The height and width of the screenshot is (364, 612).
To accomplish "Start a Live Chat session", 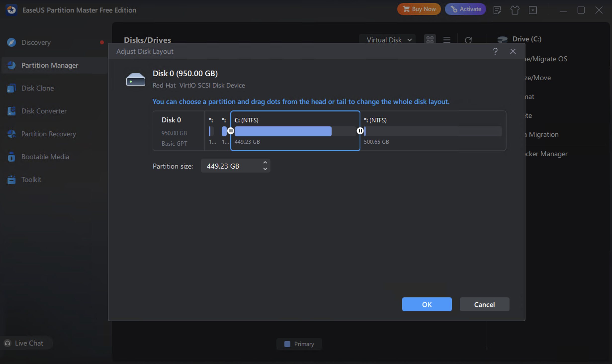I will point(26,343).
